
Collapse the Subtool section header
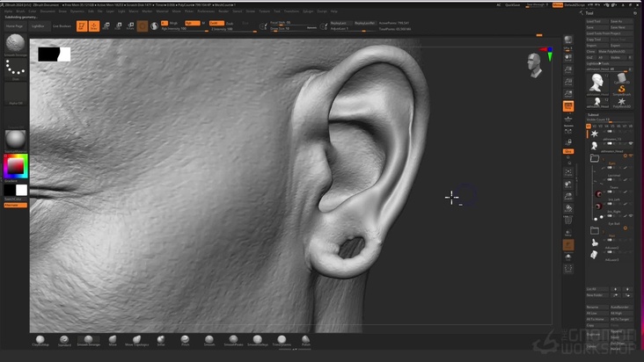point(593,115)
